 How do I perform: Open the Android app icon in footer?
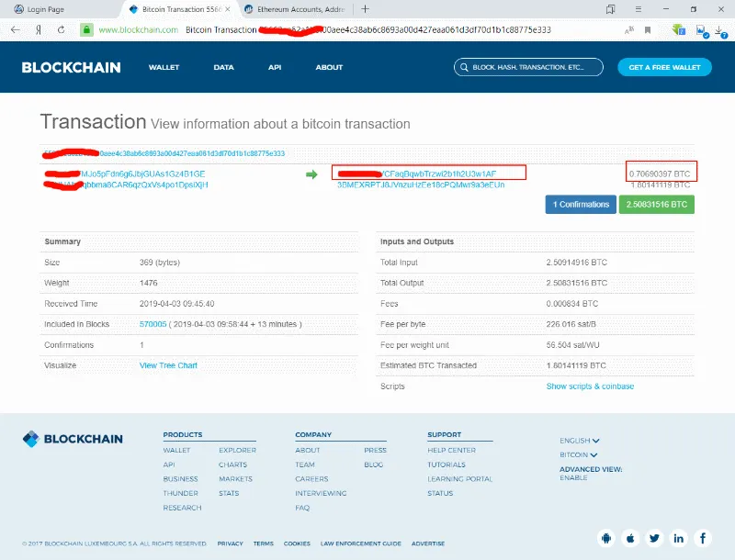[606, 539]
